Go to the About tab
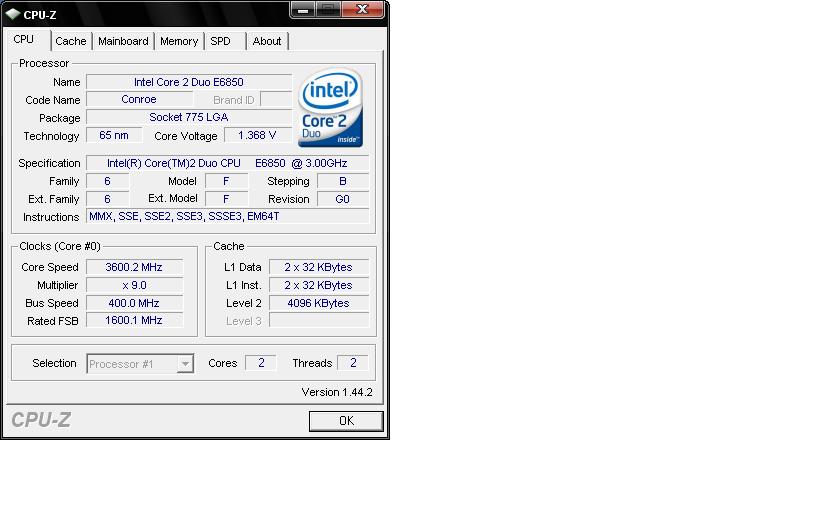This screenshot has height=525, width=840. tap(267, 41)
